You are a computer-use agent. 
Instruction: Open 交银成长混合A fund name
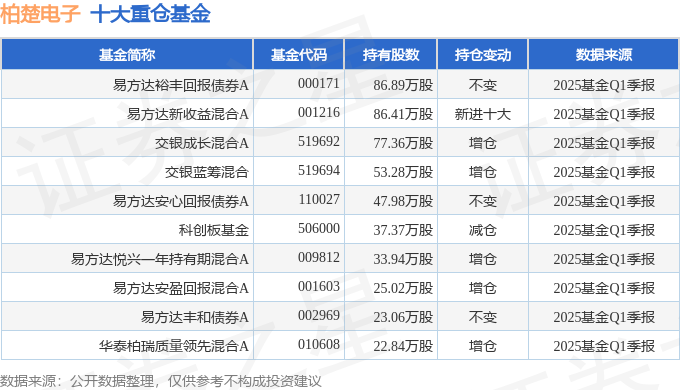[202, 143]
